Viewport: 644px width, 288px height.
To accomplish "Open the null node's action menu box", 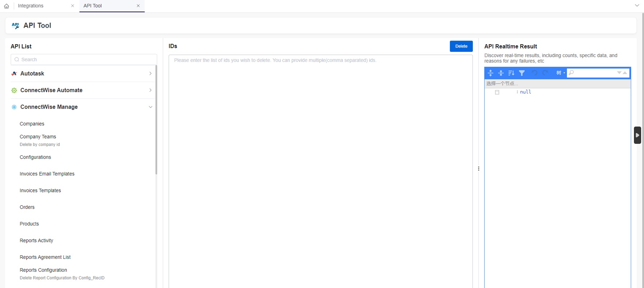I will 497,92.
